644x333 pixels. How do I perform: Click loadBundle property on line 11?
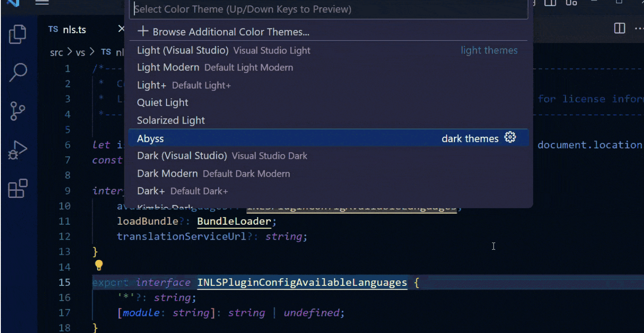tap(147, 221)
